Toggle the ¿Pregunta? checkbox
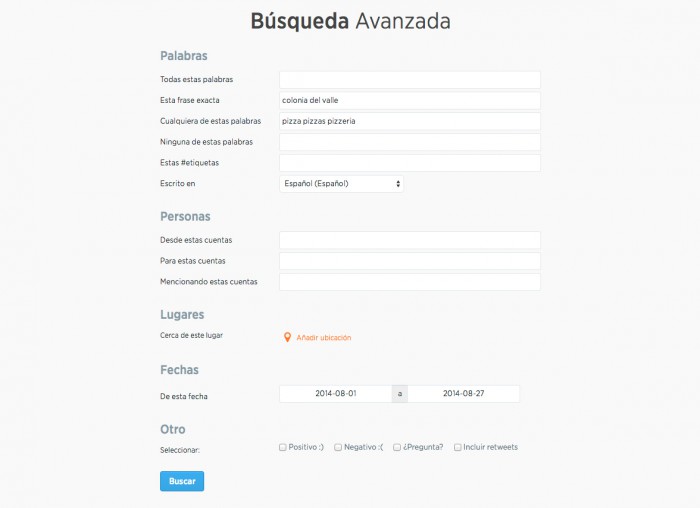This screenshot has width=700, height=508. click(x=397, y=447)
